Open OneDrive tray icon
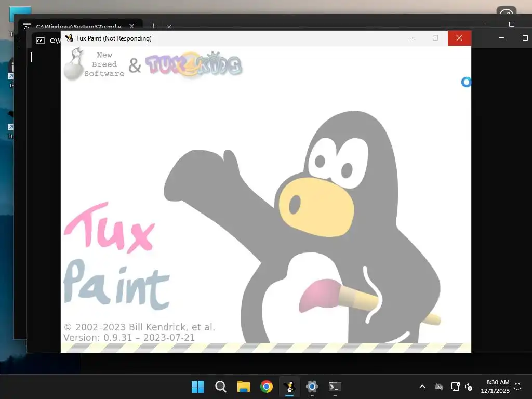The width and height of the screenshot is (532, 399). click(x=439, y=387)
